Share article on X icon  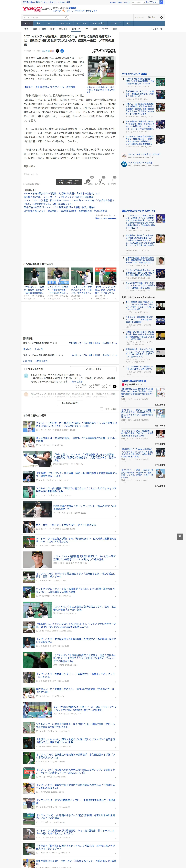[57, 51]
